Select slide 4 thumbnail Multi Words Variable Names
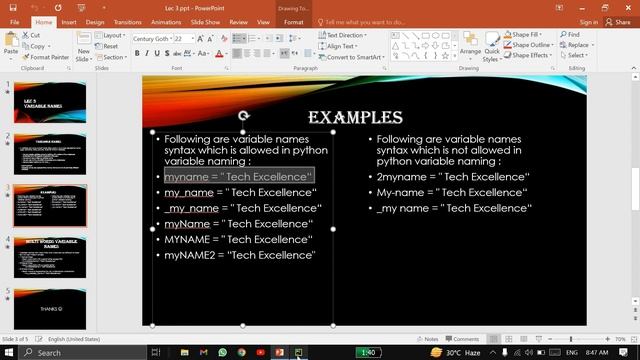640x360 pixels. pos(50,257)
